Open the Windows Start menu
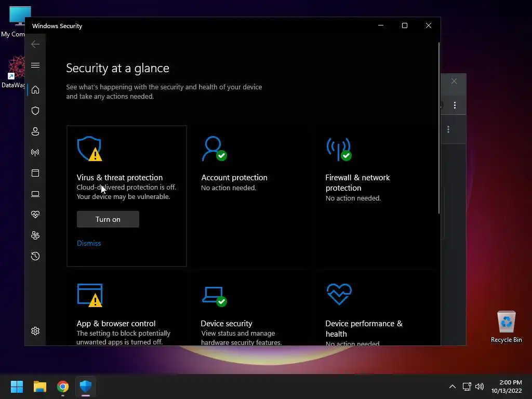 tap(17, 387)
